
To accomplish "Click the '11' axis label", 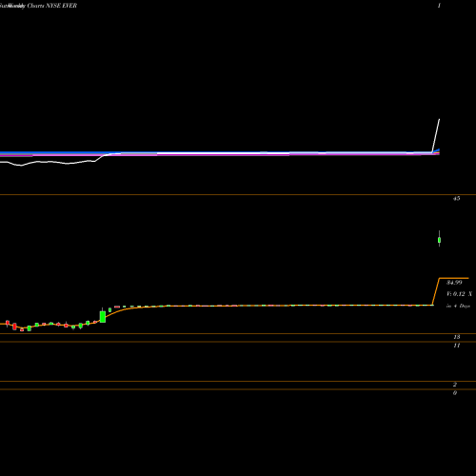I will [x=457, y=346].
